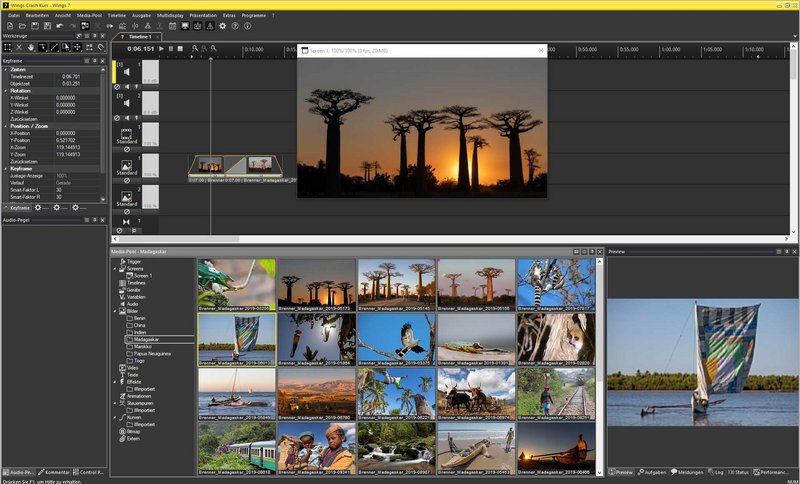Pause playback in timeline transport

(171, 48)
